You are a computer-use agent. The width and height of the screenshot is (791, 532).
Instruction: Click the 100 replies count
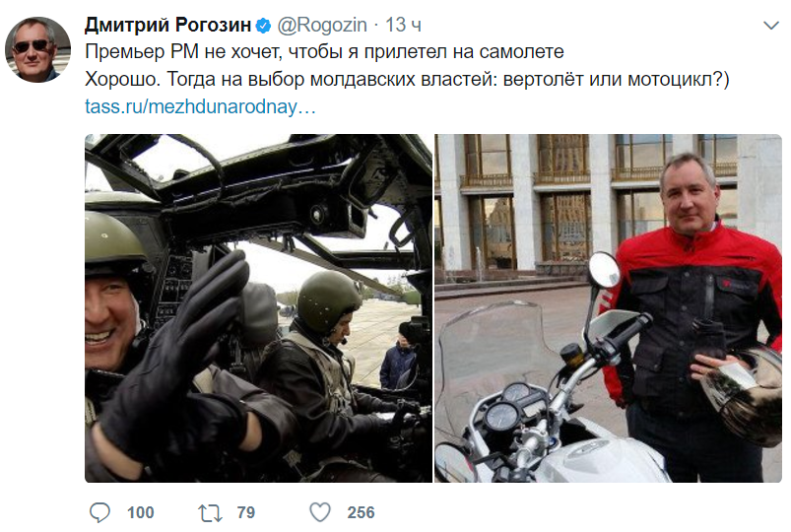(x=140, y=513)
